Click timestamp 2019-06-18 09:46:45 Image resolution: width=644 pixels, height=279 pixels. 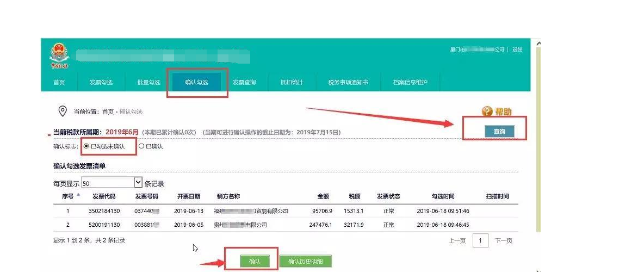click(443, 225)
